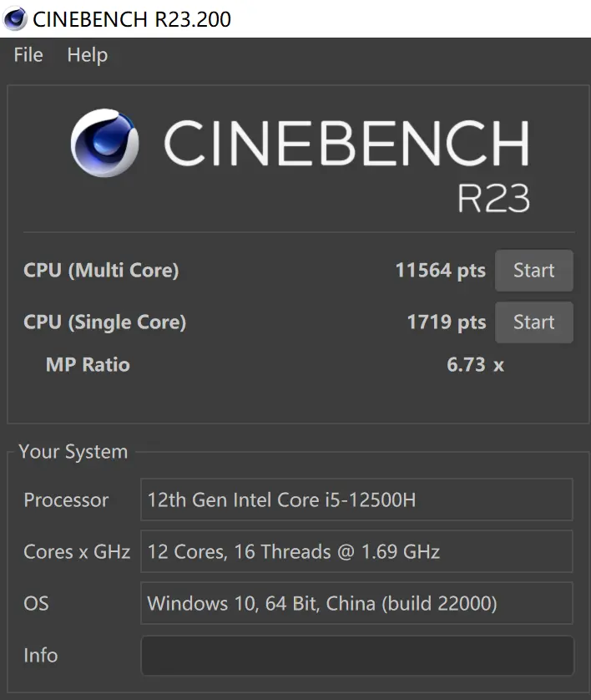Click the CINEBENCH R23.200 window title
Viewport: 591px width, 700px height.
pos(132,18)
